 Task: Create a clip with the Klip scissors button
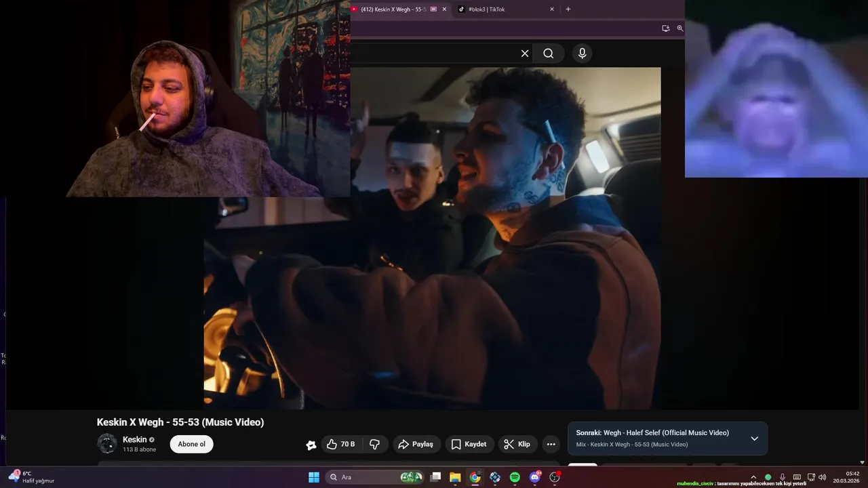517,444
